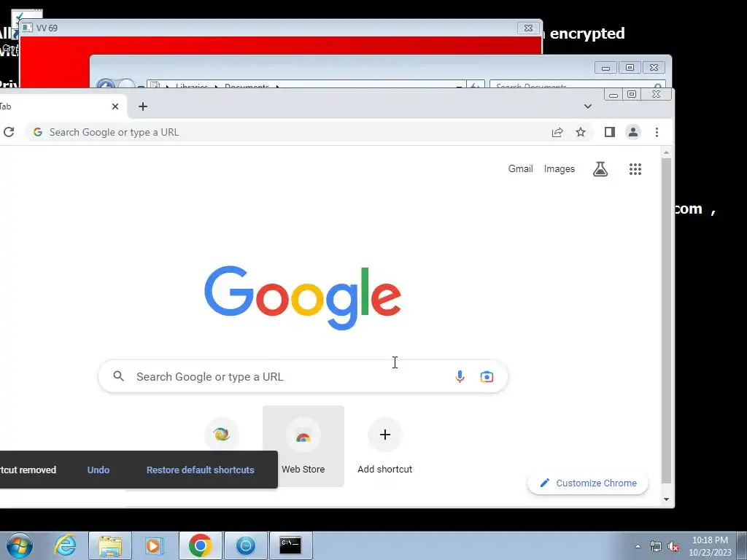Focus the Google search box
The image size is (747, 560).
click(x=303, y=376)
